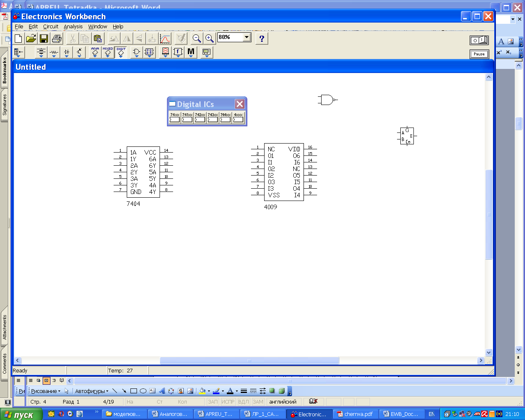Switch to the chernva.pdf taskbar window
Image resolution: width=525 pixels, height=420 pixels.
[x=355, y=414]
